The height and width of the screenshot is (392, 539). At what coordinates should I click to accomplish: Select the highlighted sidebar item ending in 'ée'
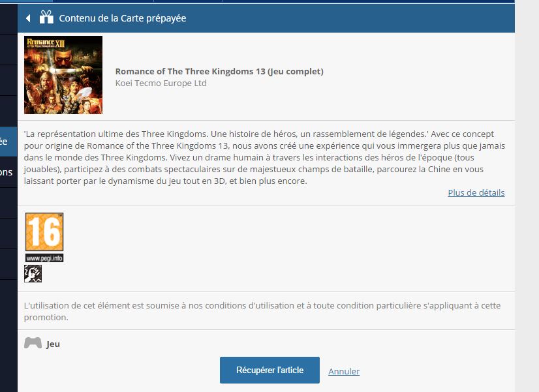(x=8, y=142)
